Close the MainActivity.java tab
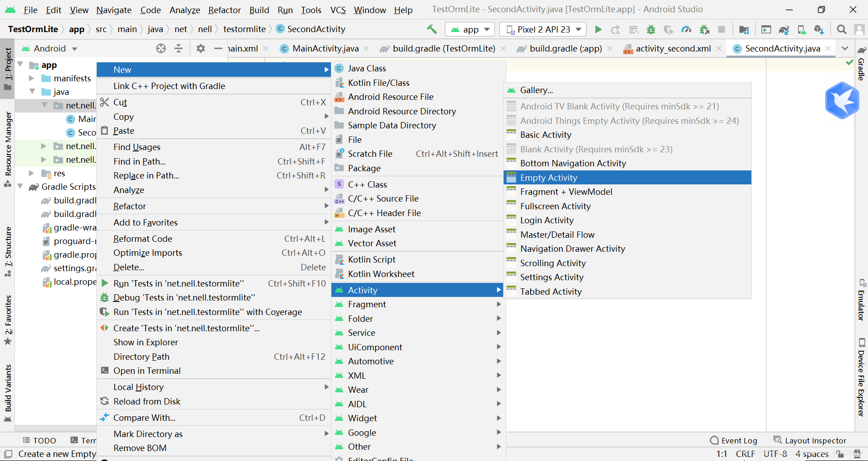This screenshot has height=461, width=868. point(366,48)
